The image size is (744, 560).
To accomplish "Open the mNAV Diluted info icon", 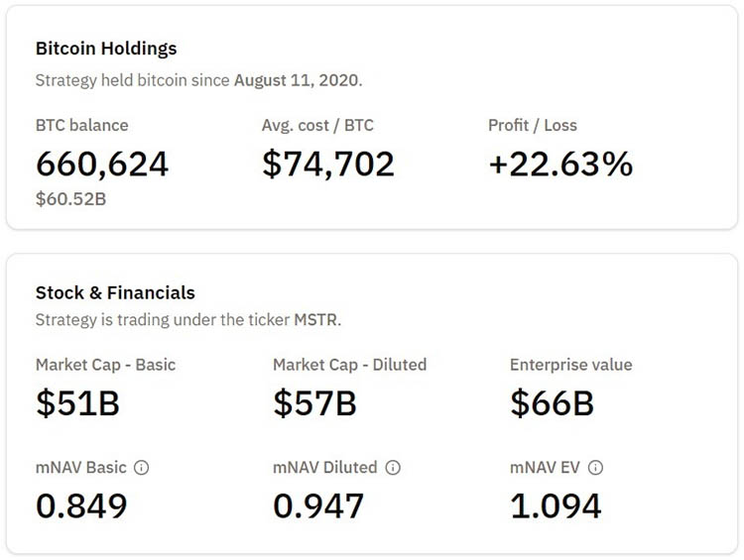I will pos(394,467).
